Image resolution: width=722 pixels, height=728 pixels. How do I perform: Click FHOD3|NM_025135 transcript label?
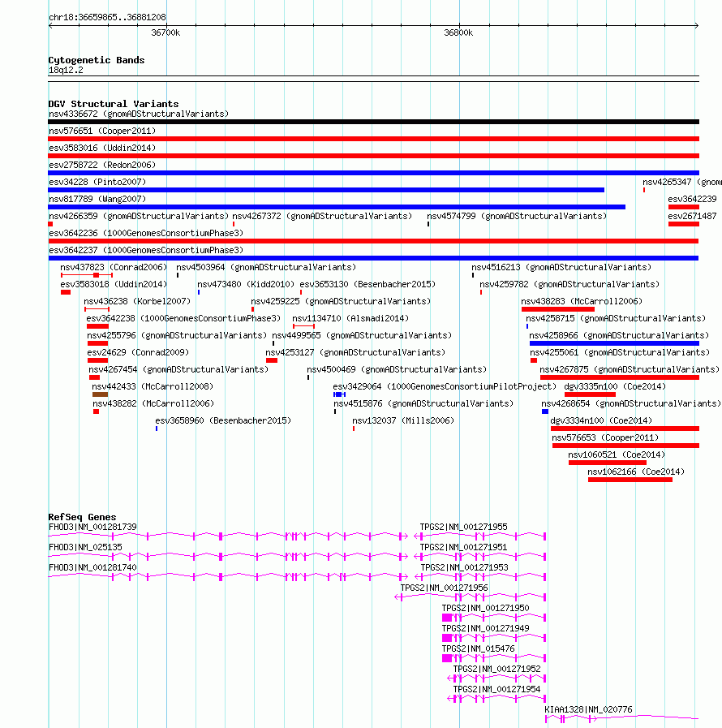(x=85, y=547)
